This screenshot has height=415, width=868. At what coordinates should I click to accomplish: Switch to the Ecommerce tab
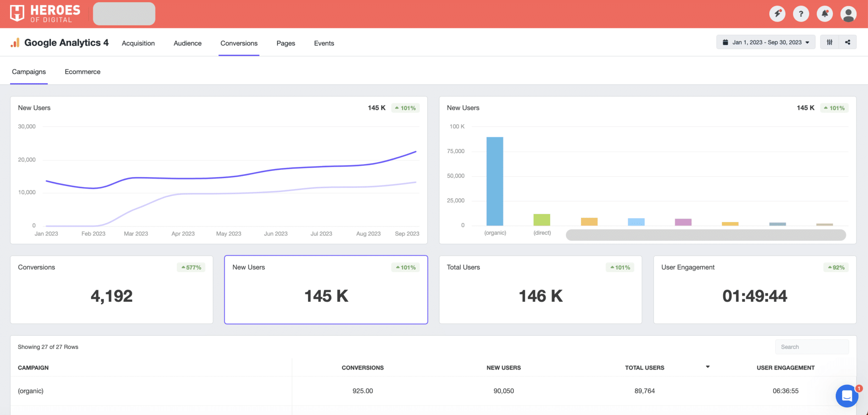pyautogui.click(x=82, y=72)
